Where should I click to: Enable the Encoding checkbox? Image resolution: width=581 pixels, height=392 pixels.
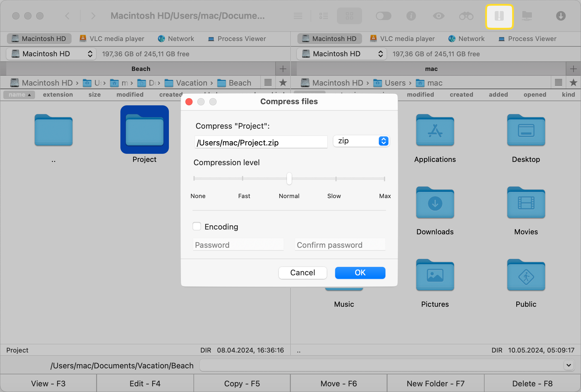197,227
